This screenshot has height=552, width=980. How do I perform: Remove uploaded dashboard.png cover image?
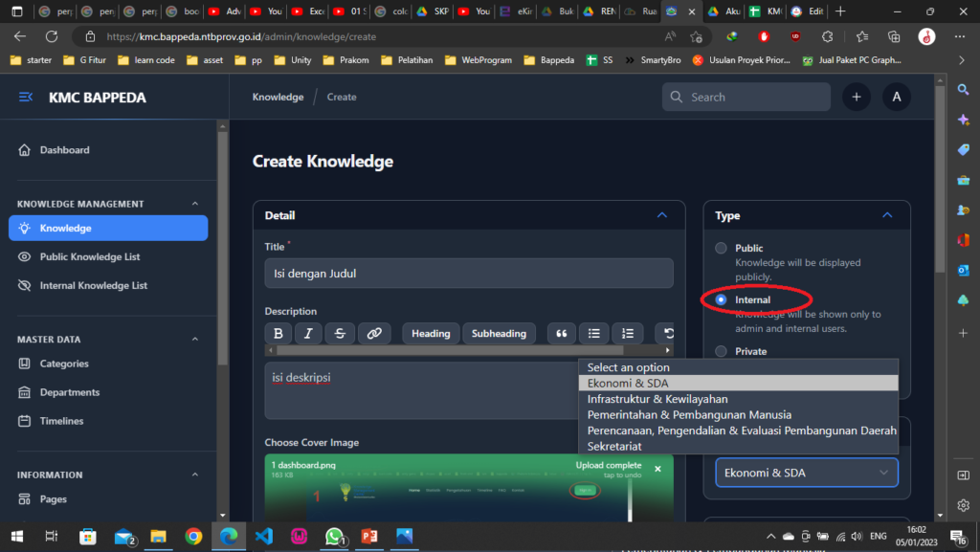657,469
